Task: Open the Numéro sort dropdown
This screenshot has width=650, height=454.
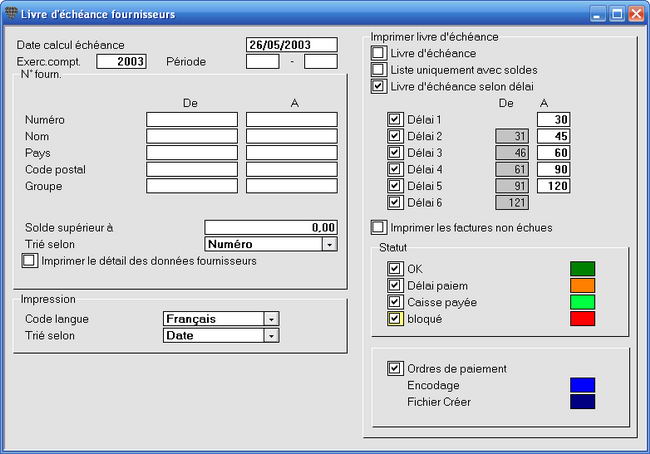Action: click(329, 244)
